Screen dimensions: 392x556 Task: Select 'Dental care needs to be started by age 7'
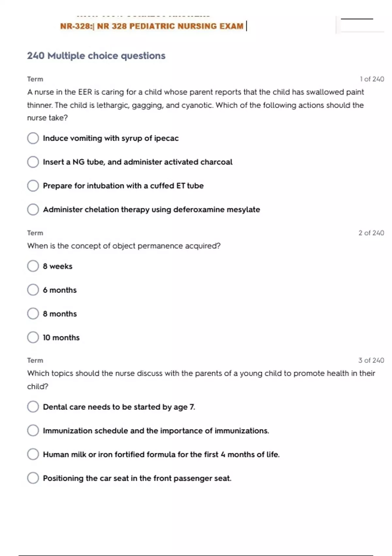coord(33,407)
